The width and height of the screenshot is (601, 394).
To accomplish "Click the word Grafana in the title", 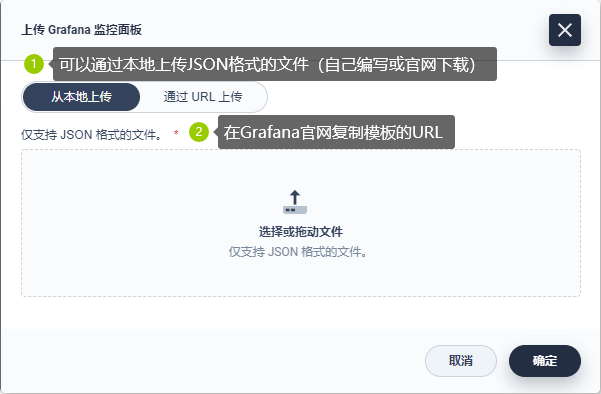I will tap(69, 30).
